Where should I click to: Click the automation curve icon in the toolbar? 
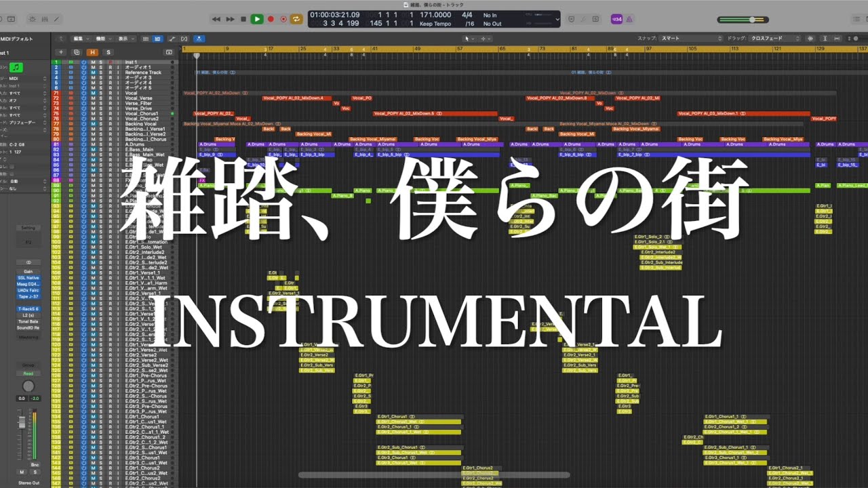click(172, 38)
